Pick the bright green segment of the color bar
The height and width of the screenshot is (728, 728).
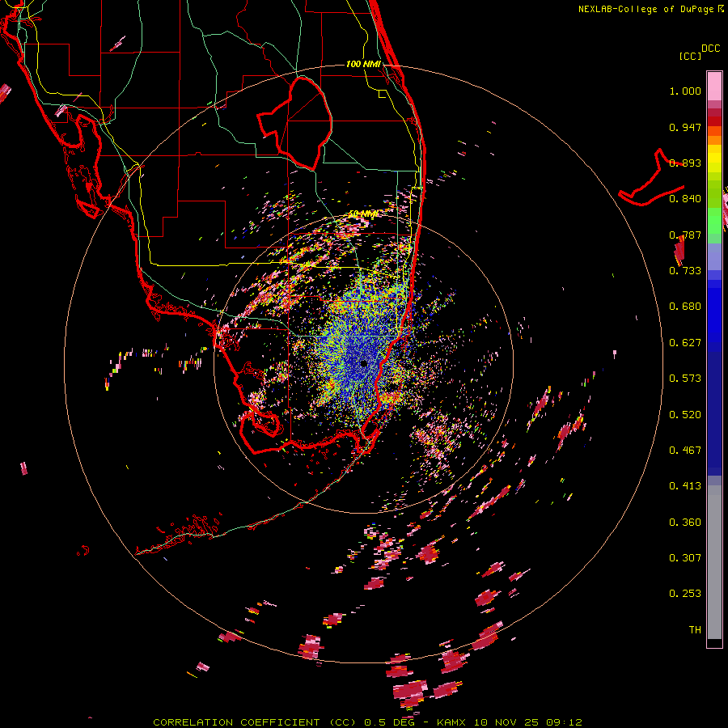(x=714, y=221)
